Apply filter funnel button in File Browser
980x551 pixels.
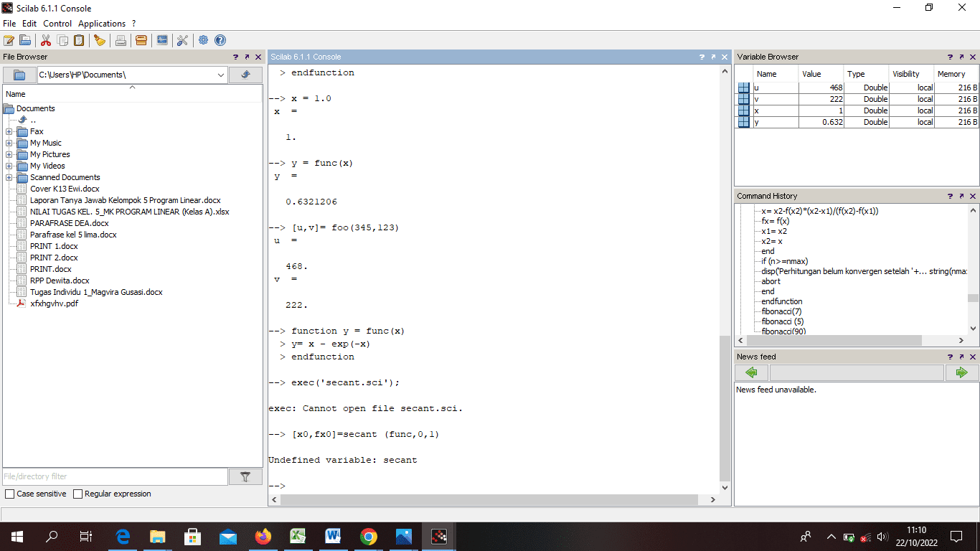[x=245, y=476]
